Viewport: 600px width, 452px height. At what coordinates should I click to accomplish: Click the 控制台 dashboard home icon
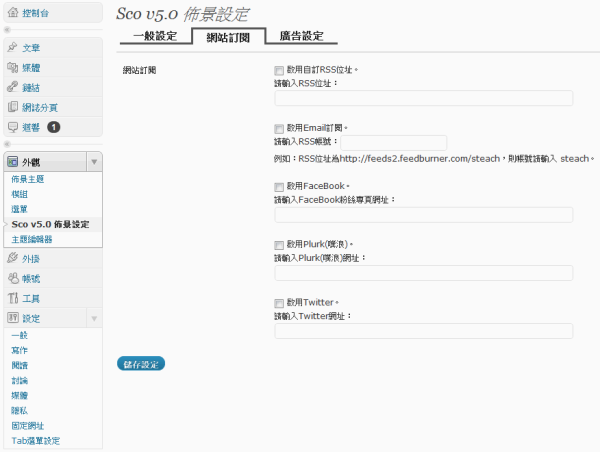[13, 13]
